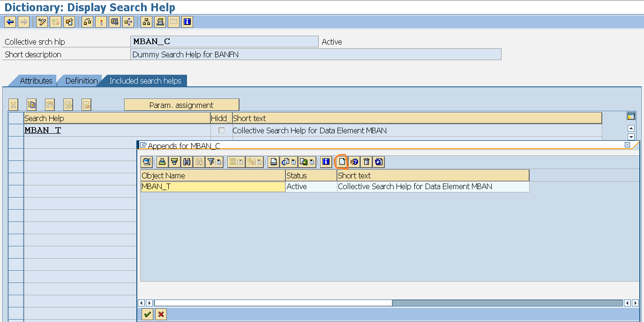Open the technical information (blue i) icon
Viewport: 644px width, 322px height.
pos(326,162)
